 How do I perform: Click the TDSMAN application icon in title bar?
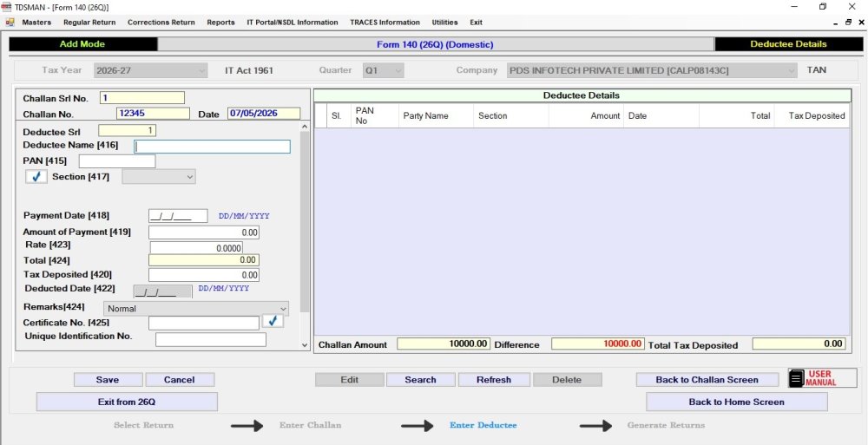click(7, 7)
